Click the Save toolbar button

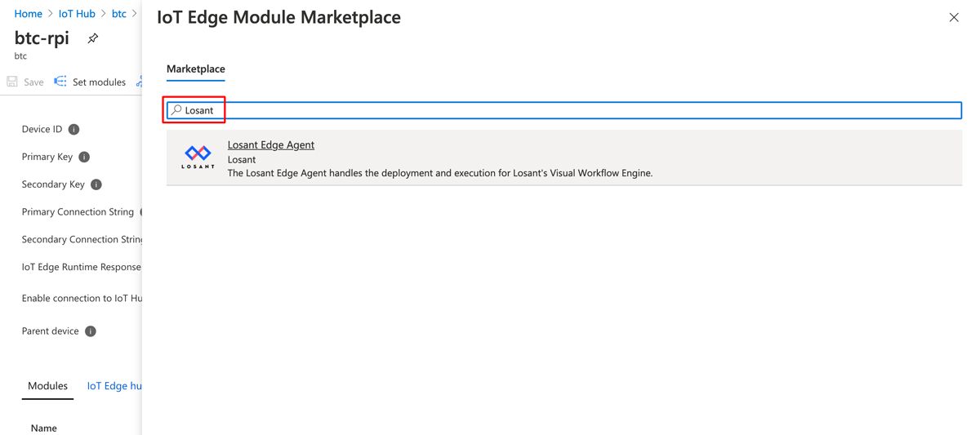[x=25, y=82]
